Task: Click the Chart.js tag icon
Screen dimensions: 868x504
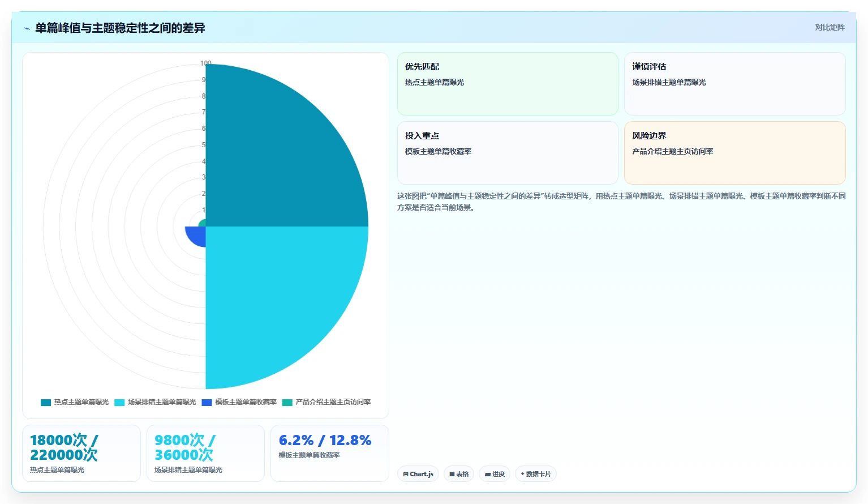Action: 406,475
